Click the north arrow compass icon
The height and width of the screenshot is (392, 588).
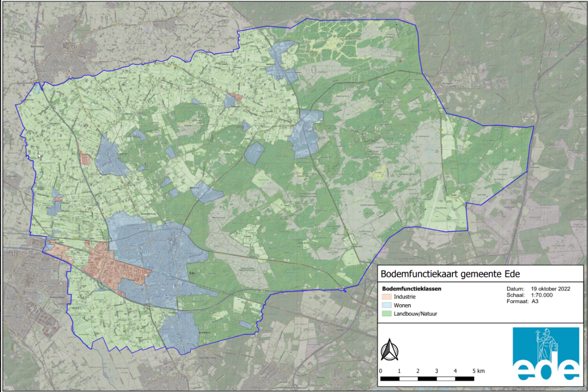(389, 349)
